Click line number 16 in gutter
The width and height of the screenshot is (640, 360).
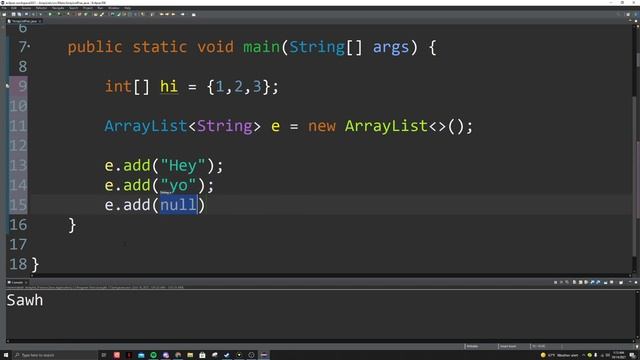(x=18, y=224)
